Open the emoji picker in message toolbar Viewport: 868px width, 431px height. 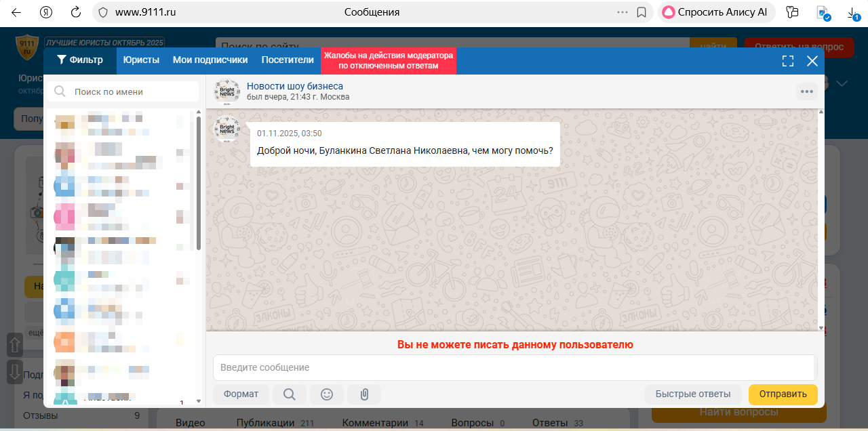(x=327, y=394)
